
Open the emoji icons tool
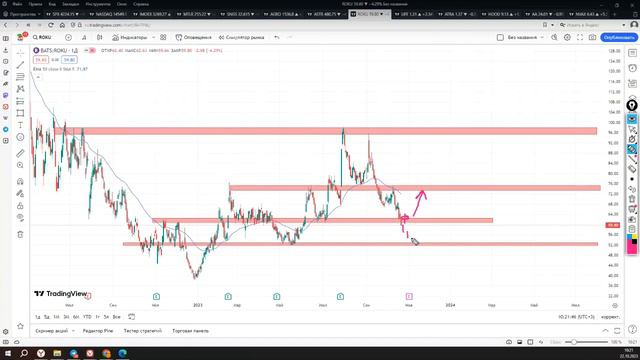pos(20,137)
